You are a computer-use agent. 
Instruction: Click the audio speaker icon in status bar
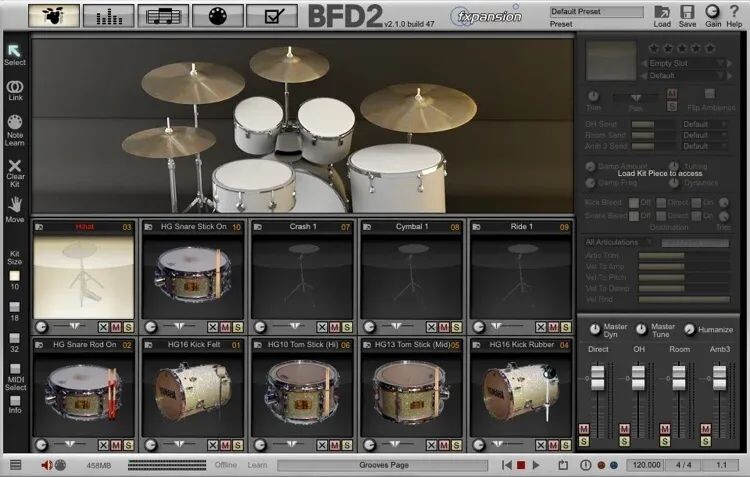47,465
